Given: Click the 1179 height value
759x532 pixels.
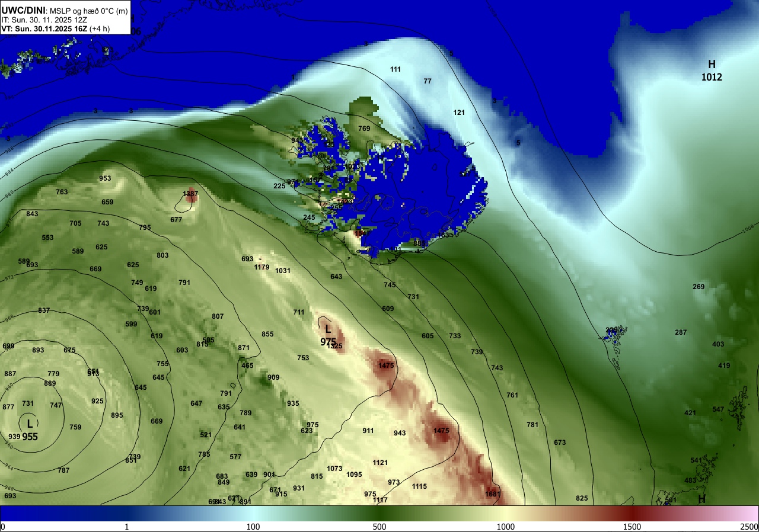Looking at the screenshot, I should coord(262,267).
